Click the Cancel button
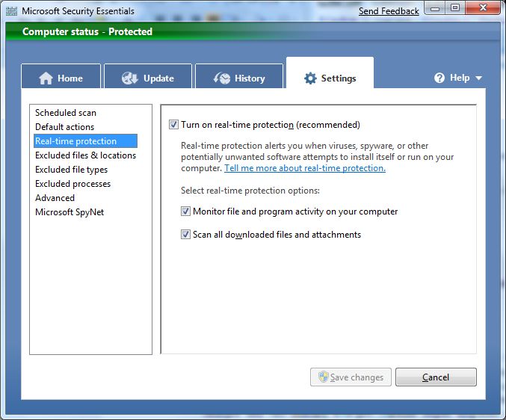This screenshot has width=506, height=420. point(436,377)
